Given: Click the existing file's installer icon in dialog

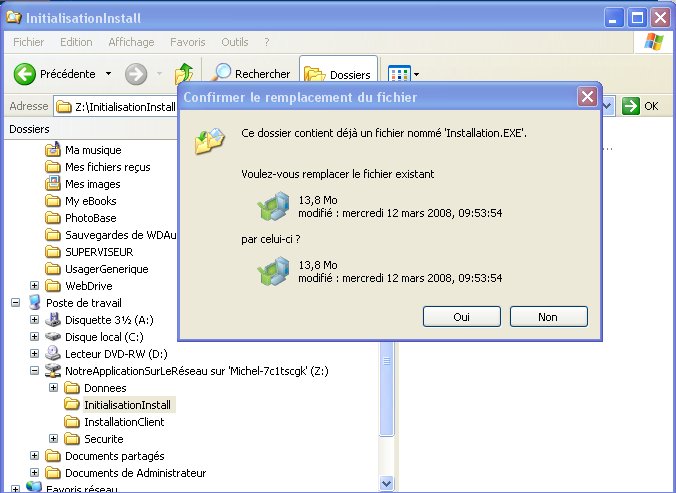Looking at the screenshot, I should 274,206.
